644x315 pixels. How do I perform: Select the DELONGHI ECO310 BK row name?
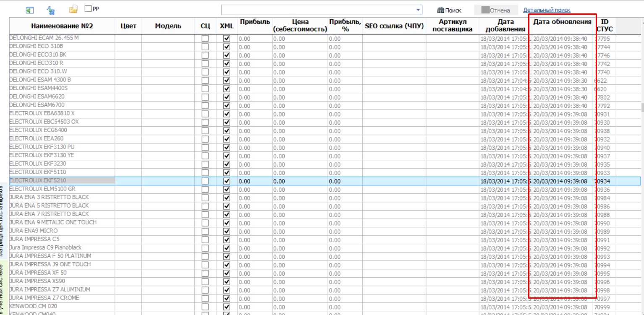tap(38, 55)
